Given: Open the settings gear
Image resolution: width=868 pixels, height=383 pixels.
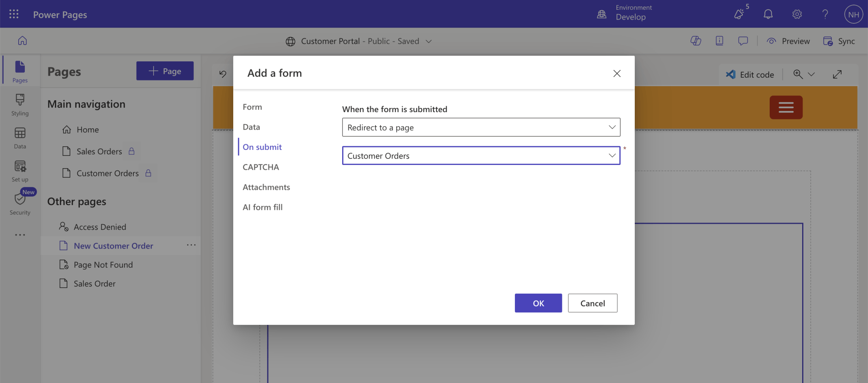Looking at the screenshot, I should click(x=797, y=14).
